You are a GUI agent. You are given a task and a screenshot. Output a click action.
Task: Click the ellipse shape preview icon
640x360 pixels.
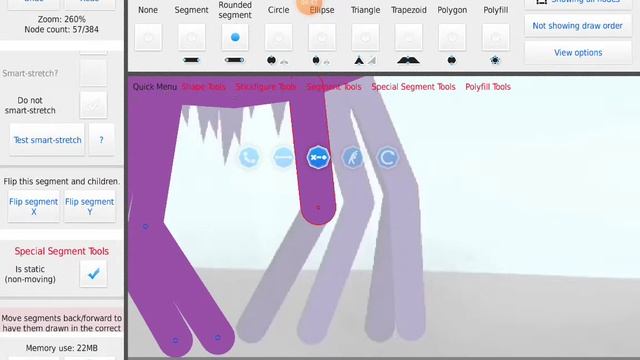coord(316,60)
